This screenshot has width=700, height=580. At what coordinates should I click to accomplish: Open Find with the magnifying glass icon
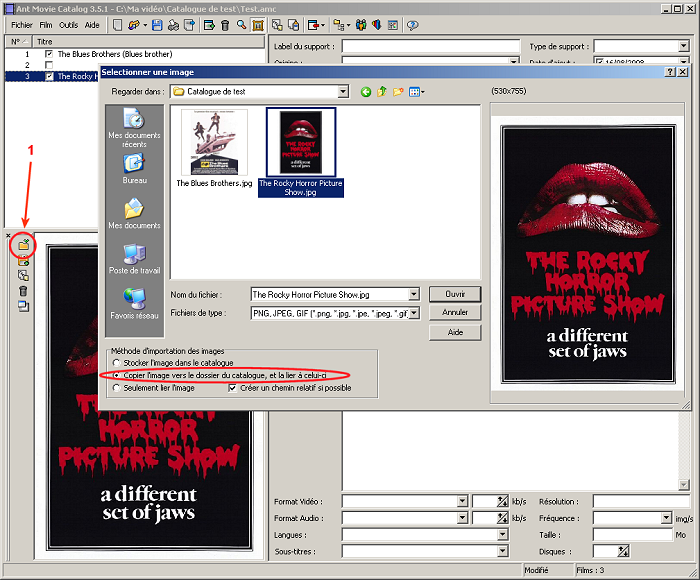(242, 25)
